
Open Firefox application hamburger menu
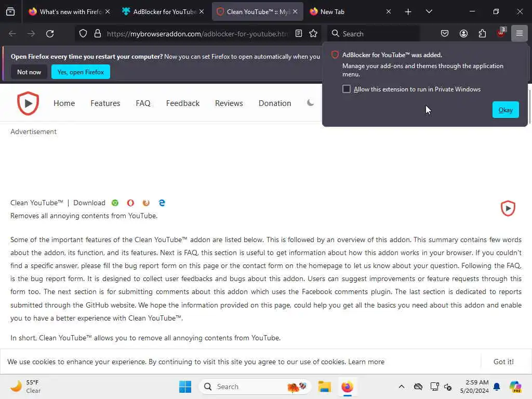click(x=520, y=33)
